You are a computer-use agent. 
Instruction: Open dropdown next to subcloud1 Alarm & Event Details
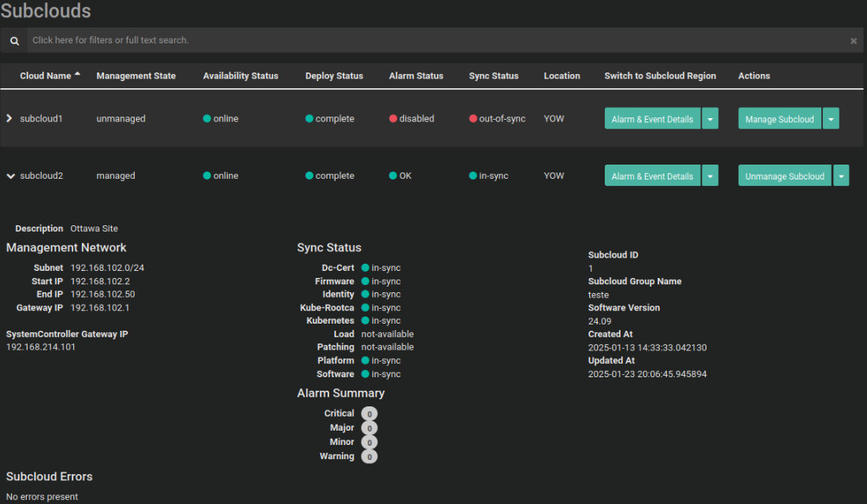click(710, 119)
